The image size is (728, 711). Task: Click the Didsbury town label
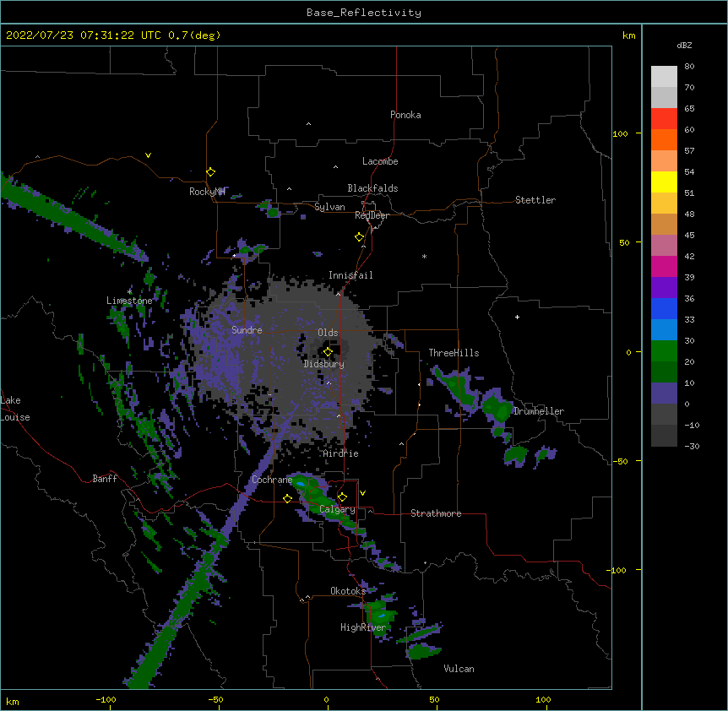point(324,364)
